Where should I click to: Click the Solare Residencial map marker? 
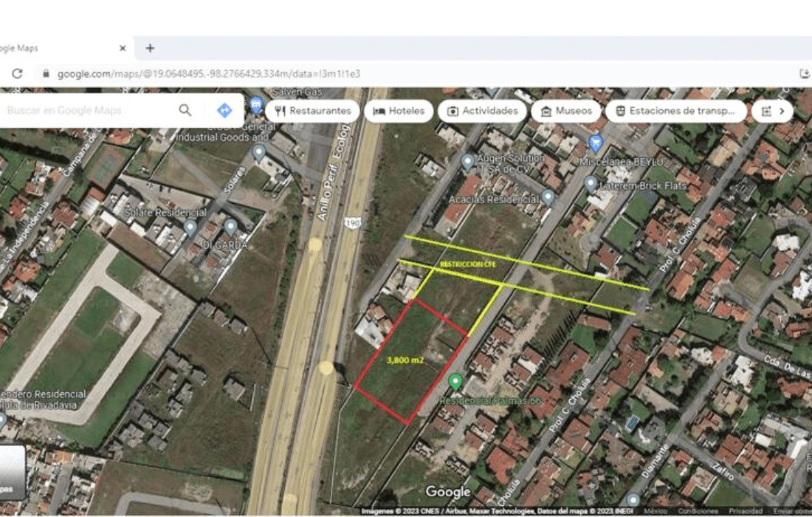pos(190,227)
